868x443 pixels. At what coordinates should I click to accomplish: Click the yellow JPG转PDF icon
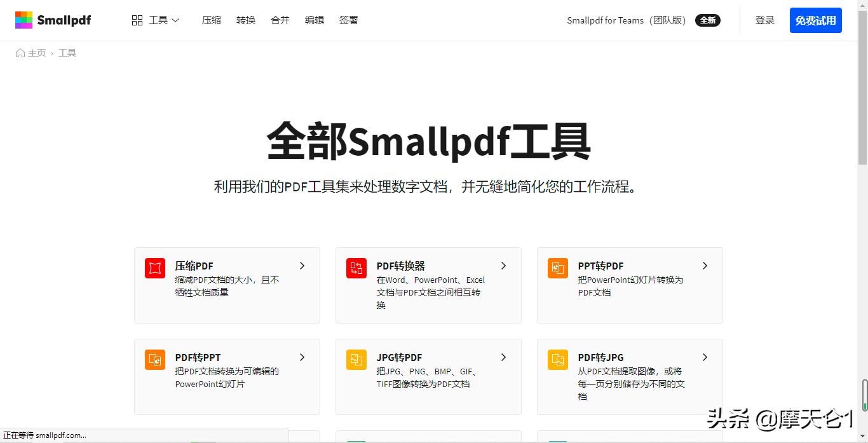pyautogui.click(x=356, y=360)
